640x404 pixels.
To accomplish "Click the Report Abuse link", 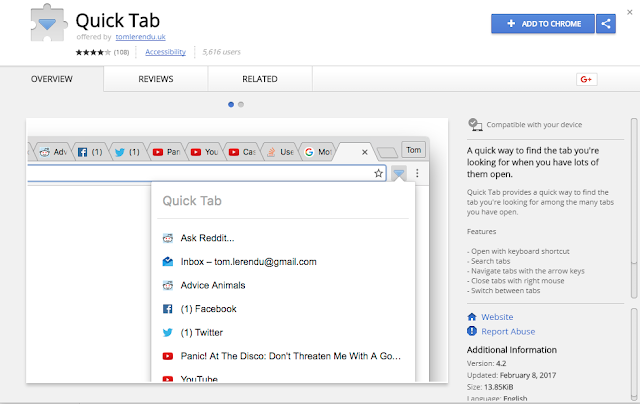I will point(508,331).
